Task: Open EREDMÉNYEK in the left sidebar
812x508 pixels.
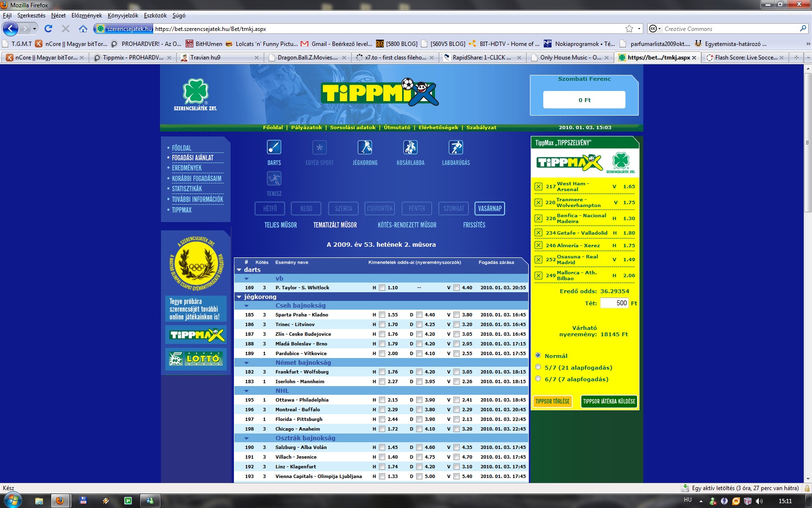Action: 187,168
